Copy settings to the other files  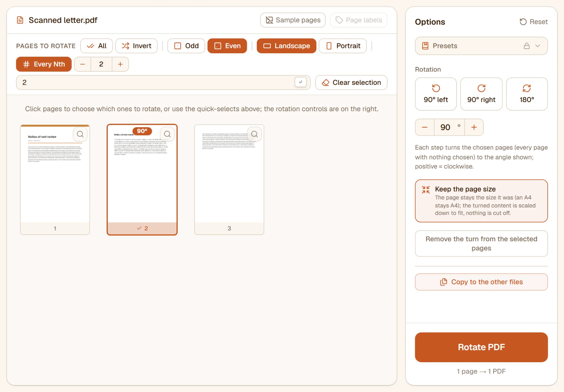[481, 282]
